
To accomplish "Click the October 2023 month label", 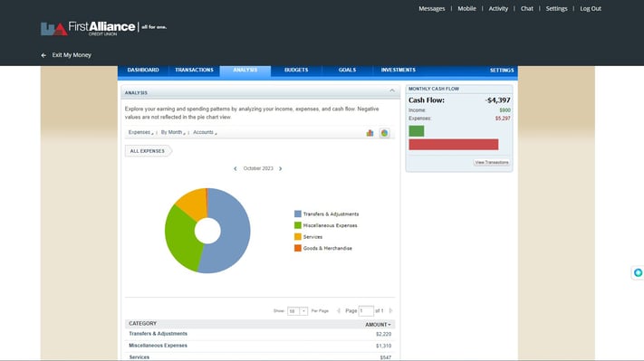I will click(x=258, y=168).
